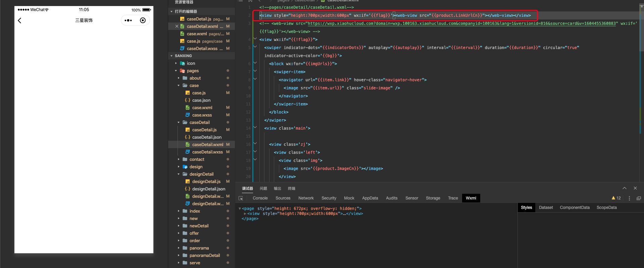
Task: Fold the view class='zj' at line 16
Action: point(255,144)
